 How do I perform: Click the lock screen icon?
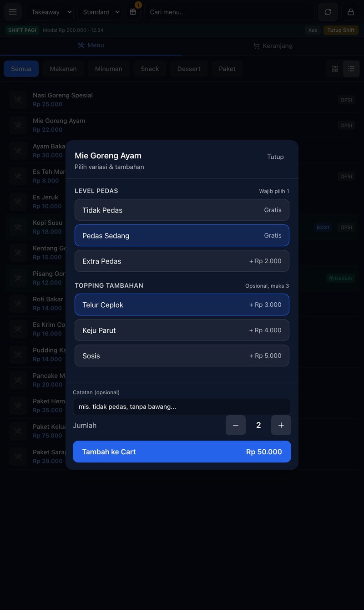point(351,12)
